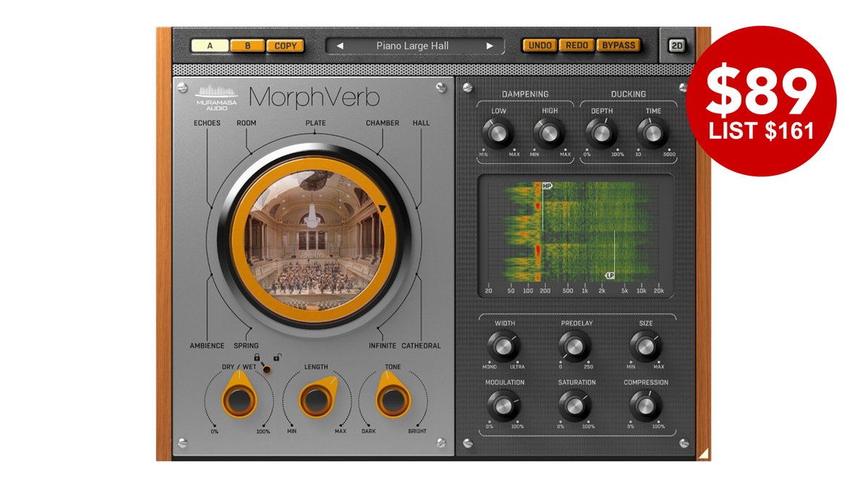Click the DRY / WET knob
Image resolution: width=868 pixels, height=488 pixels.
[x=239, y=400]
